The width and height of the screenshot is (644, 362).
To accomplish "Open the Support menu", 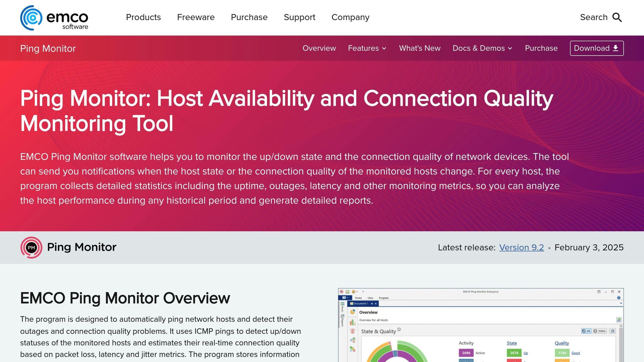I will (299, 17).
